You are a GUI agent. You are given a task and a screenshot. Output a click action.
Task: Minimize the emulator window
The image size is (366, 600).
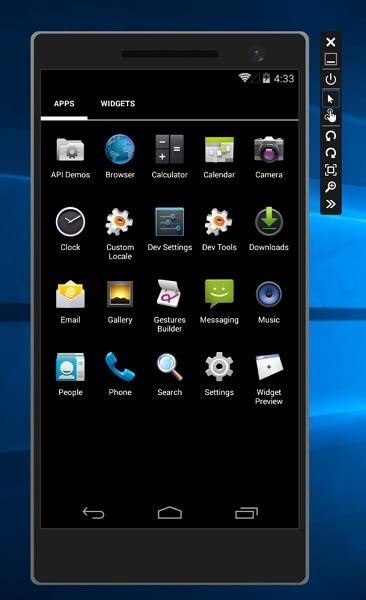coord(331,59)
